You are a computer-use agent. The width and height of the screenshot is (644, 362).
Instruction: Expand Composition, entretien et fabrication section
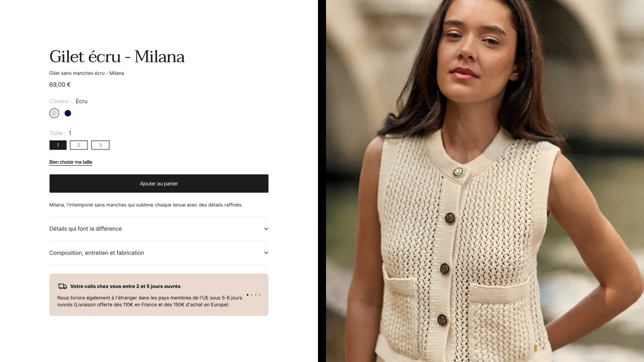click(x=159, y=253)
